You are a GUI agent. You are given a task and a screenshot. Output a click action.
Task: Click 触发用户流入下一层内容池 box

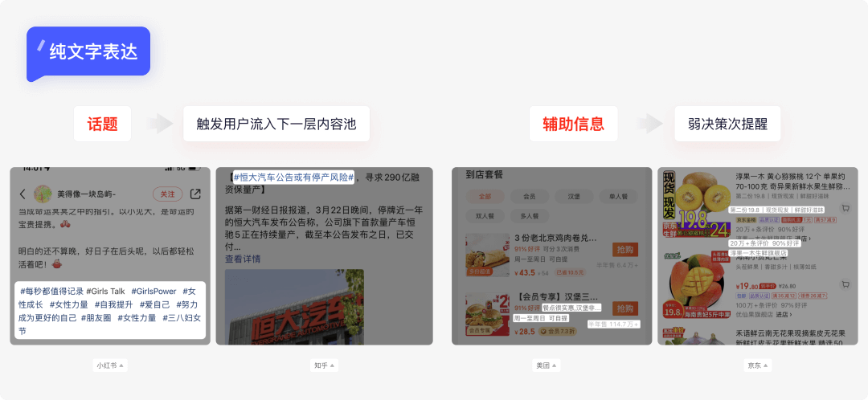[x=276, y=124]
